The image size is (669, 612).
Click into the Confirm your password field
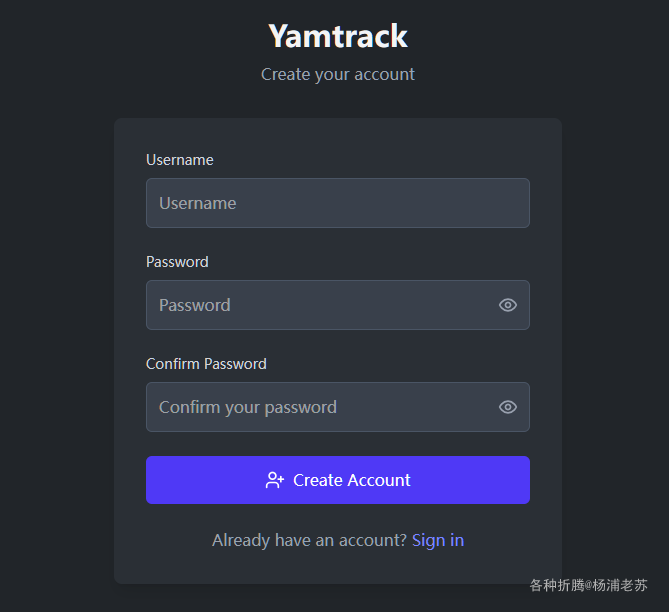[338, 407]
